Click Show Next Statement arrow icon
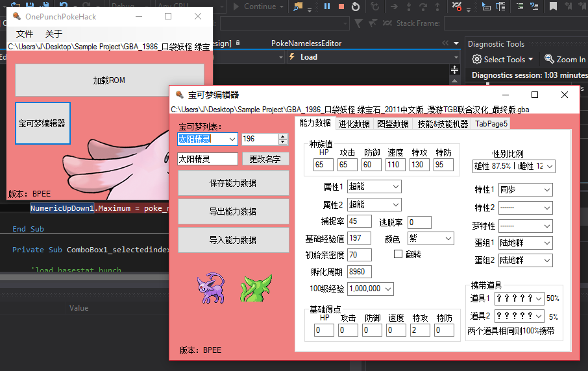 (394, 6)
